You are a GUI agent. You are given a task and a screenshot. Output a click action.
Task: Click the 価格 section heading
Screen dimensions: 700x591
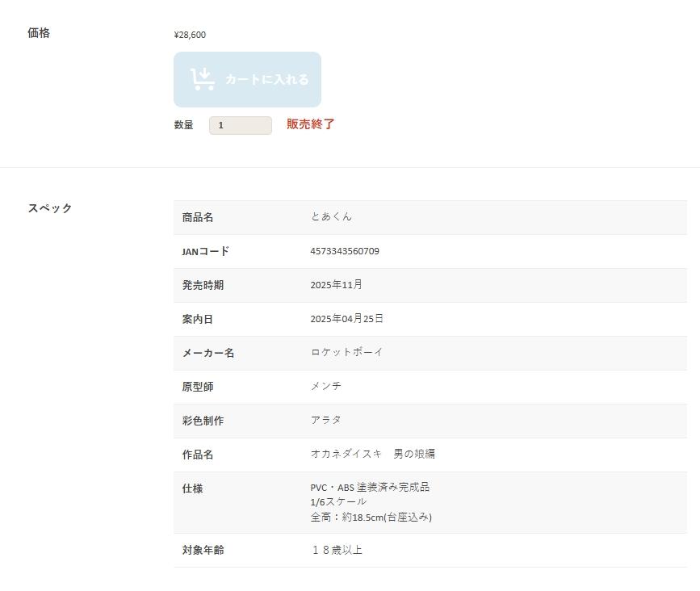39,33
